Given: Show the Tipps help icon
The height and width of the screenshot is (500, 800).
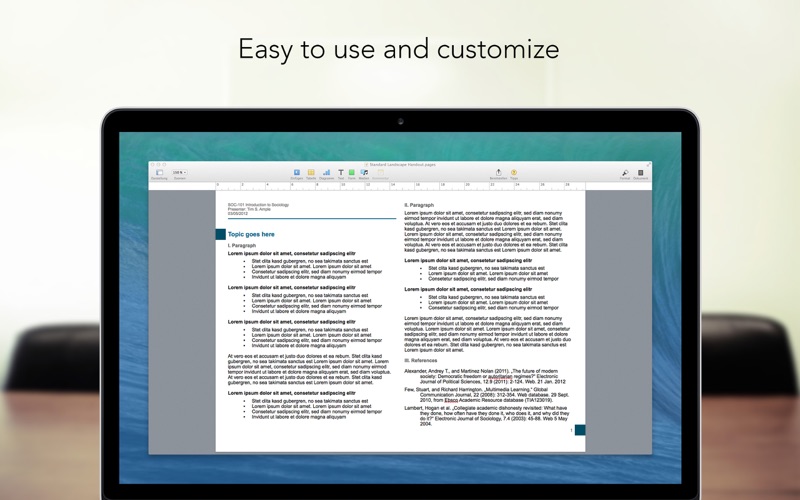Looking at the screenshot, I should tap(514, 172).
